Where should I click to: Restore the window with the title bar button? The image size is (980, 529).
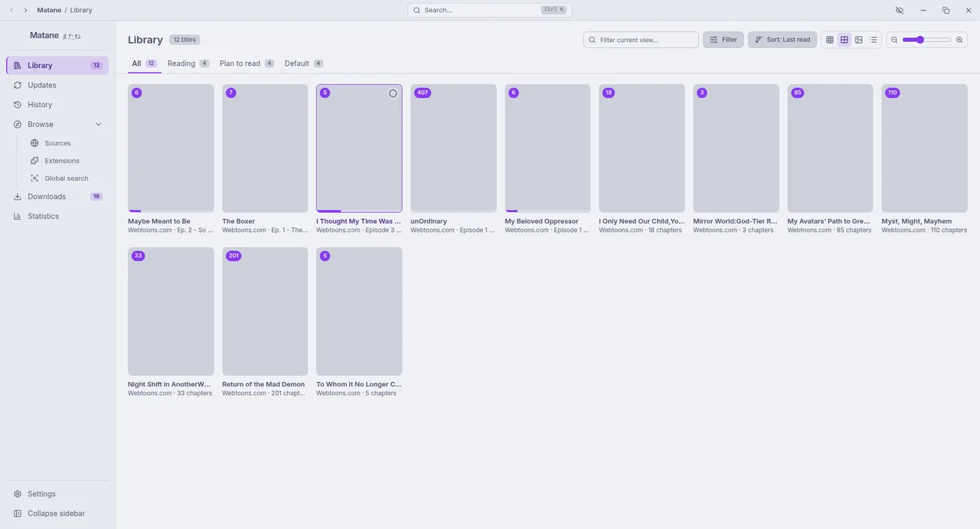coord(946,10)
